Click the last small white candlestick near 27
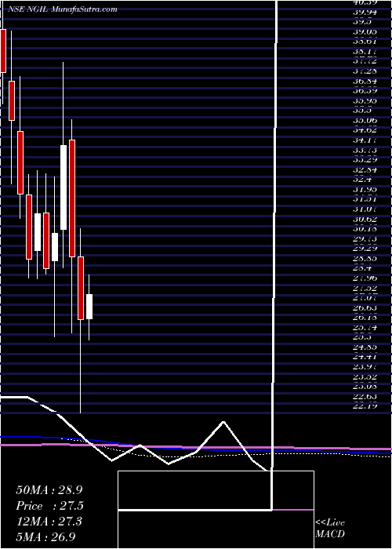 tap(89, 307)
